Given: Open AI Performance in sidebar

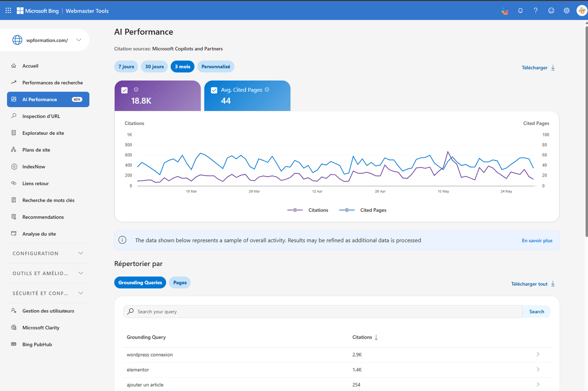Looking at the screenshot, I should click(48, 99).
